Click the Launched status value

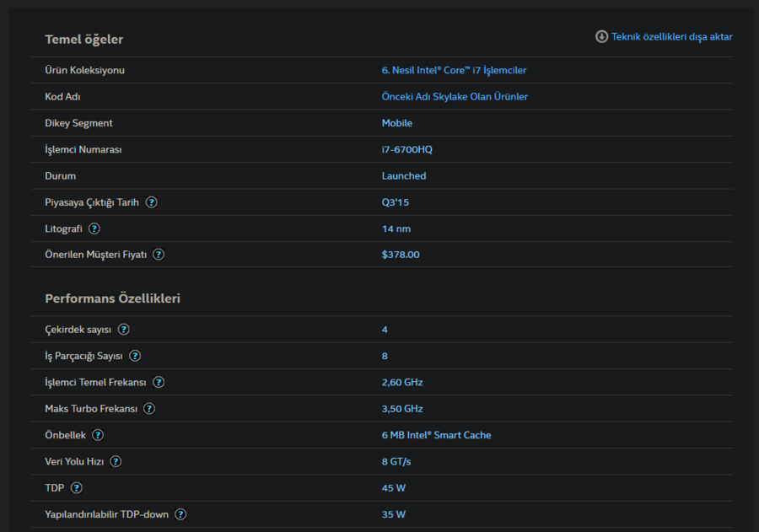[404, 175]
